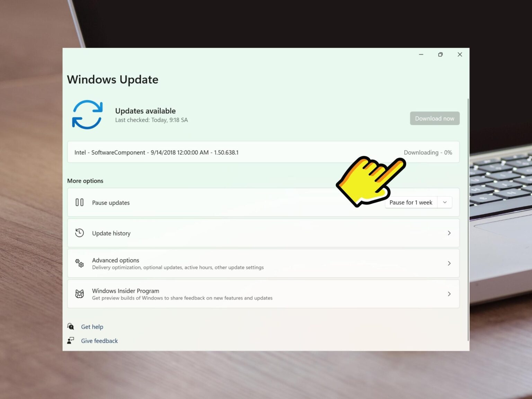The image size is (532, 399).
Task: Open the Give feedback link
Action: 99,341
